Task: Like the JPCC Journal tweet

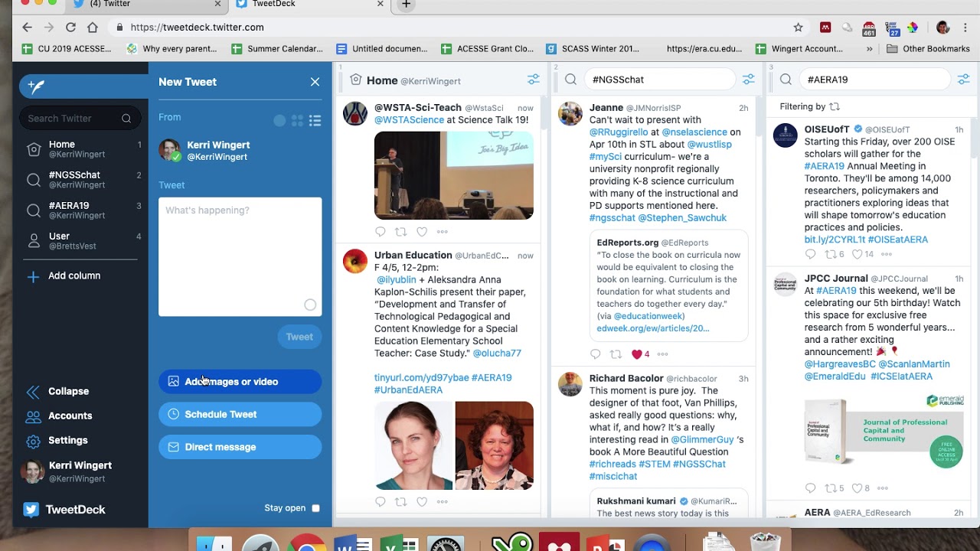Action: pos(861,488)
